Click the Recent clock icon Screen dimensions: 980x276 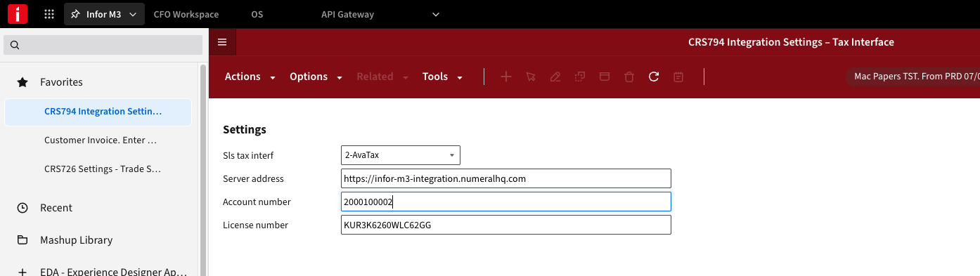click(x=22, y=208)
